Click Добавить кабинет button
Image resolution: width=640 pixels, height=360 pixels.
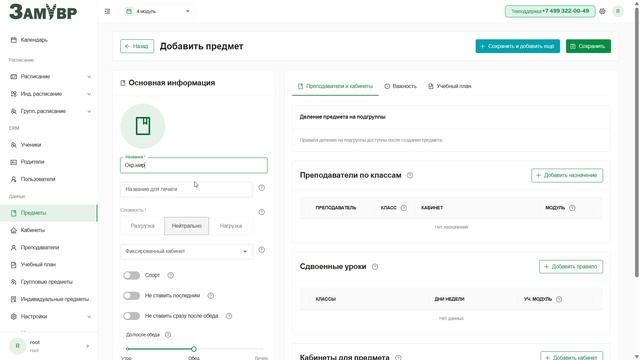click(571, 357)
